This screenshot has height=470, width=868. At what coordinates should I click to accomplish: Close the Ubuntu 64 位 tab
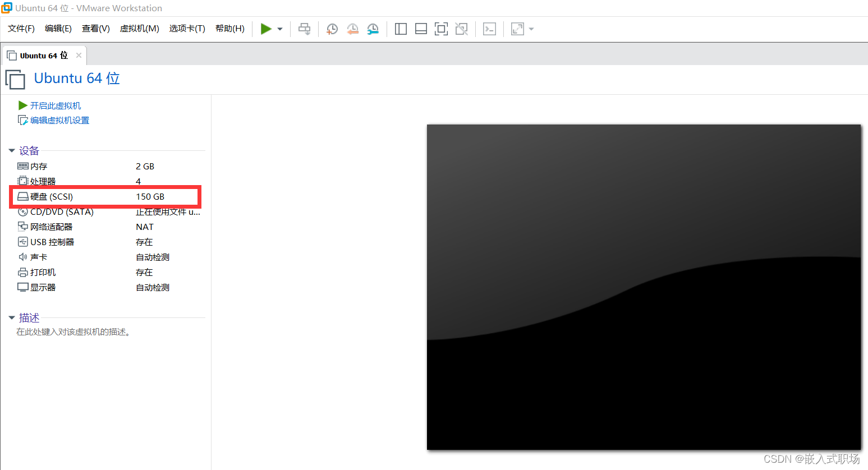(79, 55)
